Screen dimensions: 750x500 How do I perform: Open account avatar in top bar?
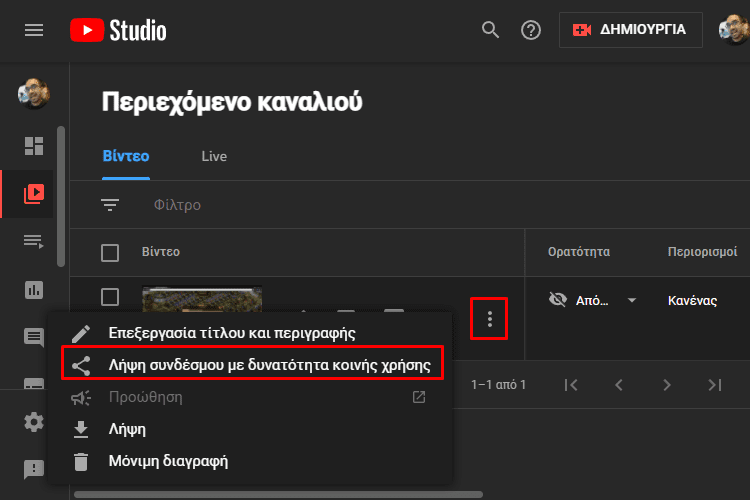click(734, 30)
